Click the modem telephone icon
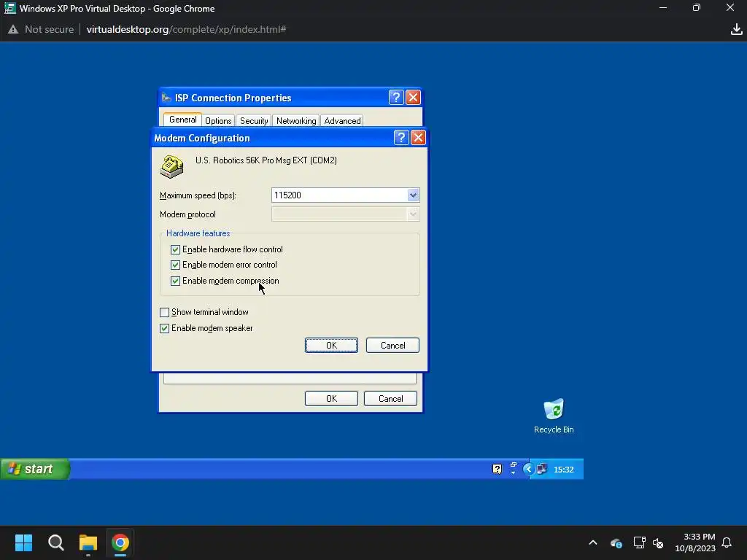Screen dimensions: 747x560 [x=171, y=167]
